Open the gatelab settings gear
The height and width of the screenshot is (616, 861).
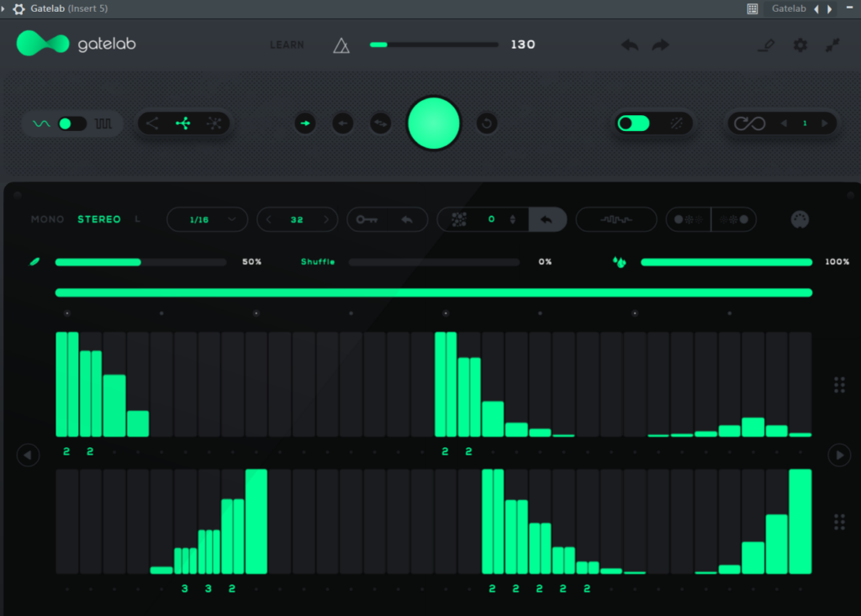pos(800,45)
